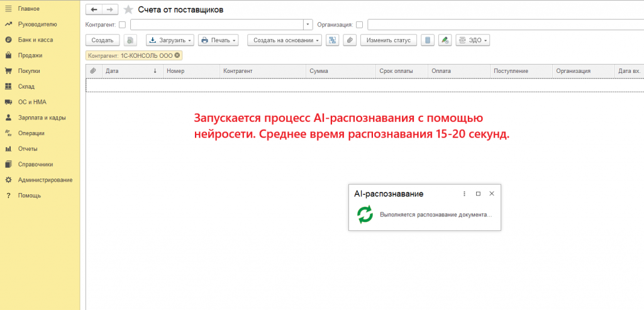The image size is (644, 310).
Task: Open the AI-распознавание dialog three-dots menu
Action: [464, 194]
